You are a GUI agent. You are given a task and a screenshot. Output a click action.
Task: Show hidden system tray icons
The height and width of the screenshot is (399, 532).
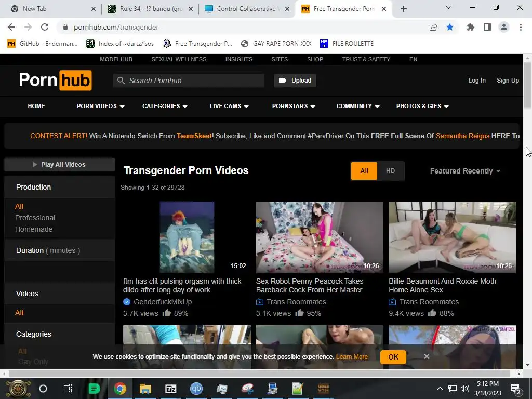tap(440, 389)
